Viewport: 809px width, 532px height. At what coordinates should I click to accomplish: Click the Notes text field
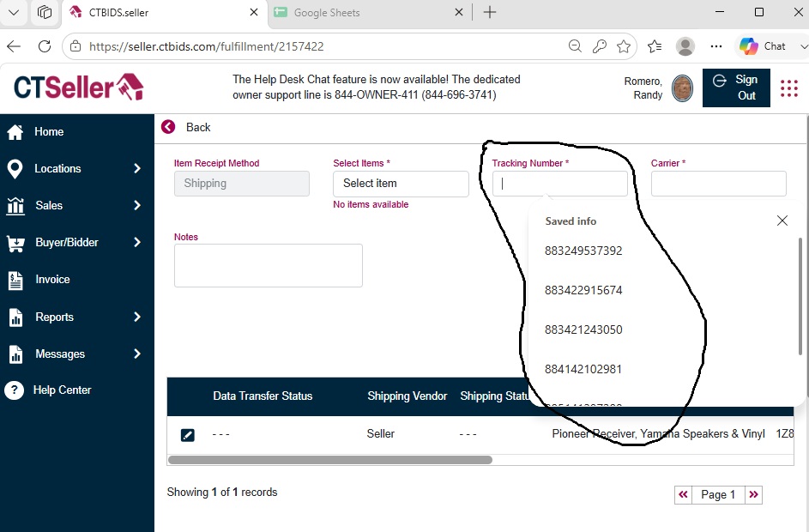(x=269, y=265)
